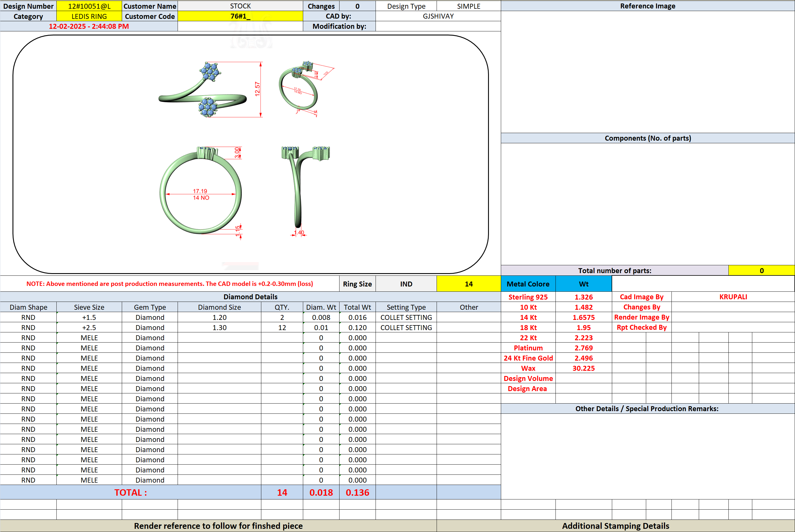Click the LEDIS RING category cell
This screenshot has height=532, width=795.
tap(89, 16)
